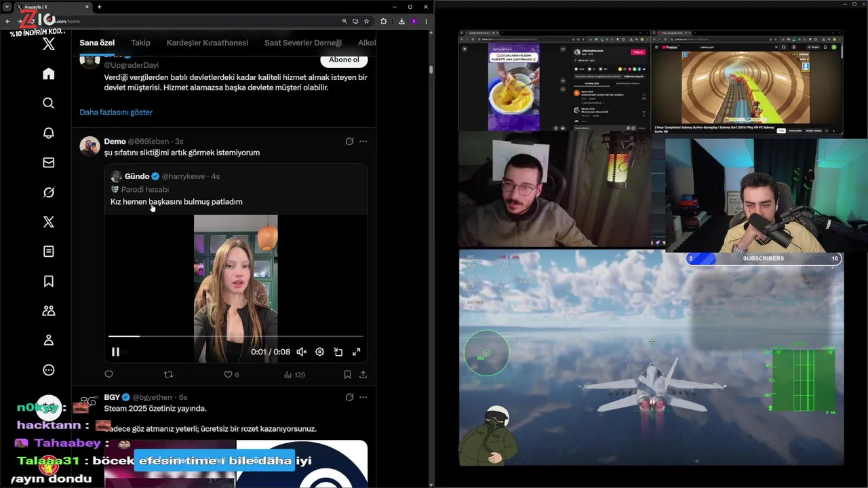Open Lists icon in X sidebar
Screen dimensions: 868x488
tap(49, 251)
